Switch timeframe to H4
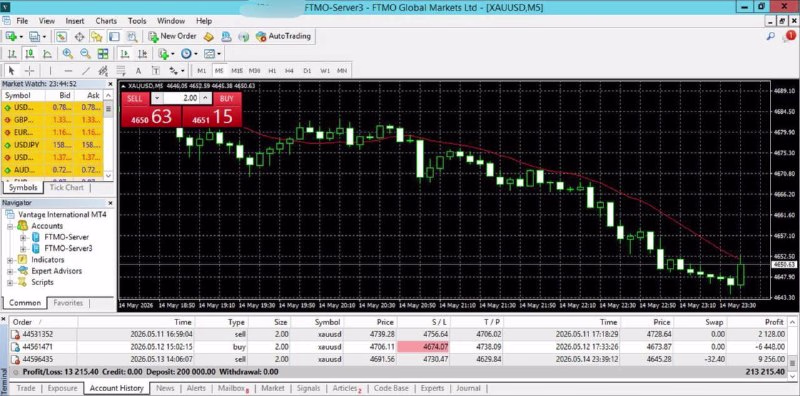 289,70
